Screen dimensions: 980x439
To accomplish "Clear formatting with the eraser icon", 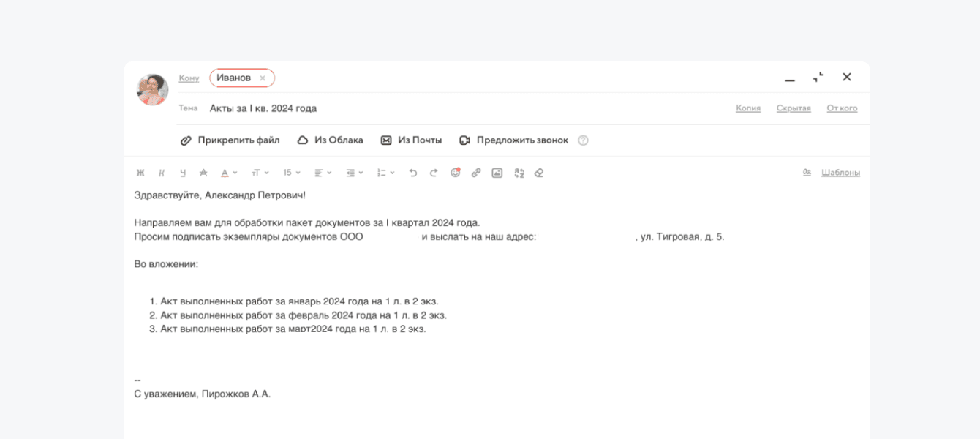I will (539, 173).
